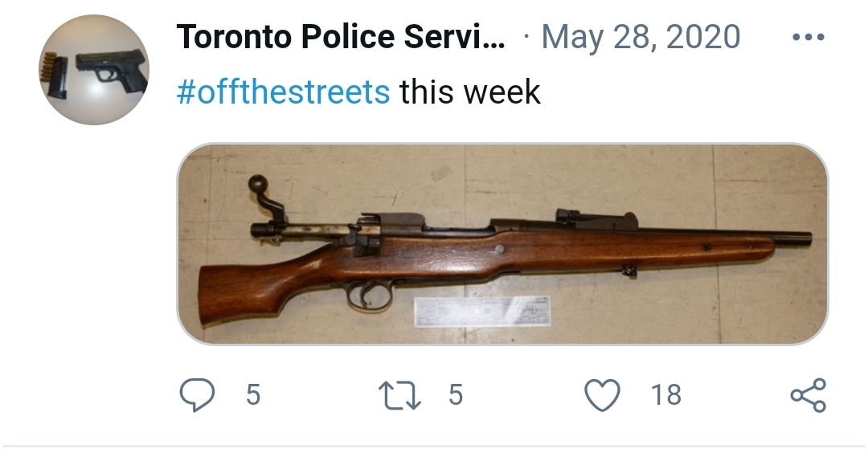Image resolution: width=868 pixels, height=457 pixels.
Task: Open the Toronto Police Servi... account name
Action: point(341,36)
